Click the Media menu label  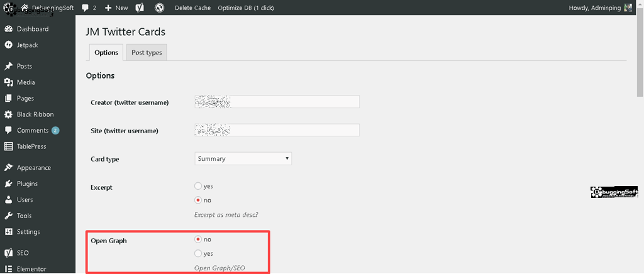(x=26, y=82)
